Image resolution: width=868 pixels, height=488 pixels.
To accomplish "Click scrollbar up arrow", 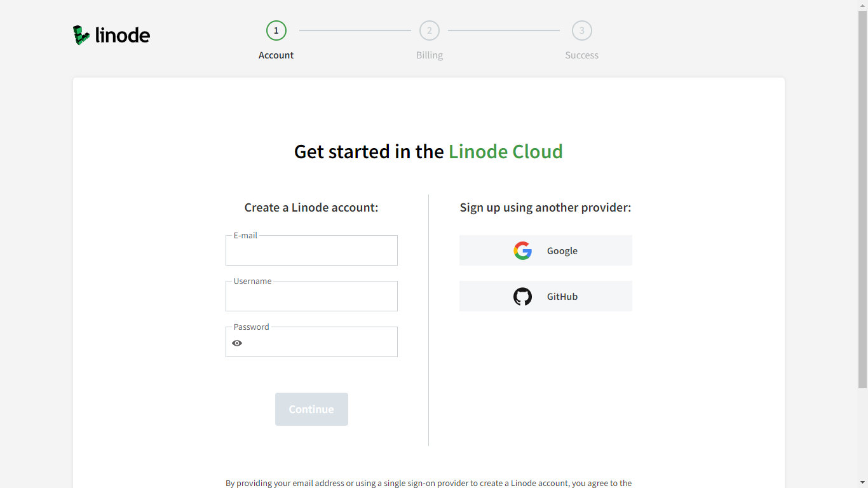I will [862, 5].
